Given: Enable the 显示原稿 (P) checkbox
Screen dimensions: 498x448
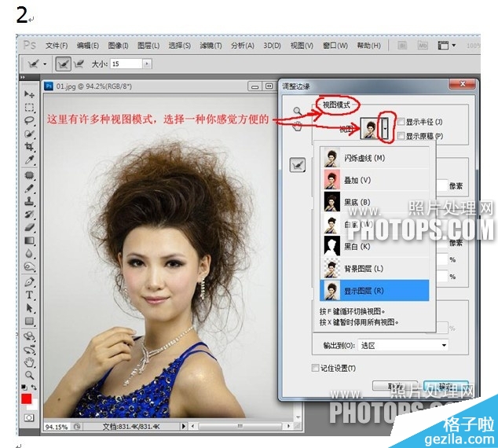Looking at the screenshot, I should tap(401, 136).
